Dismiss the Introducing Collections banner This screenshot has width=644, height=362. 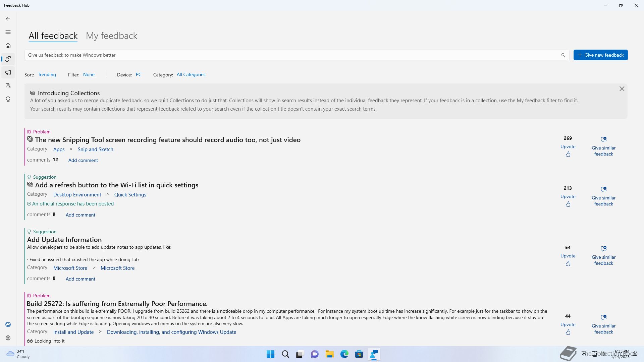(622, 88)
